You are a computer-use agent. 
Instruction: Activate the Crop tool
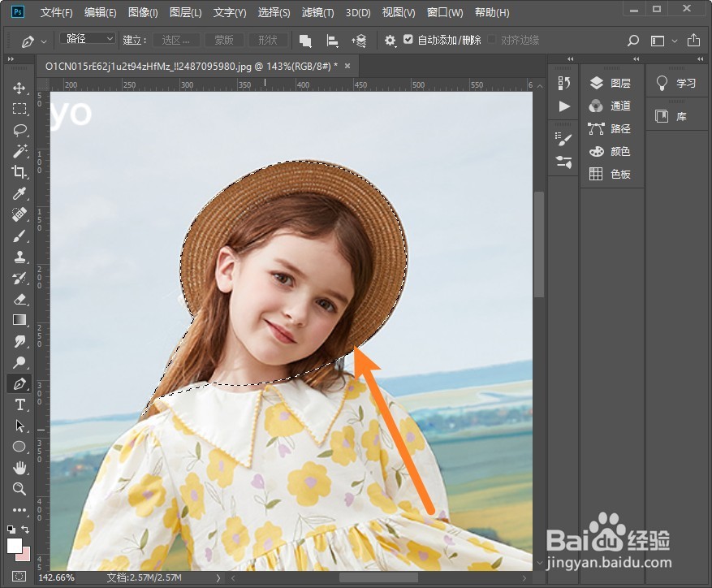point(19,172)
